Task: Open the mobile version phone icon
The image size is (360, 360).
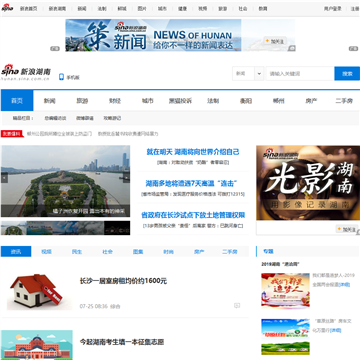Action: tap(61, 77)
